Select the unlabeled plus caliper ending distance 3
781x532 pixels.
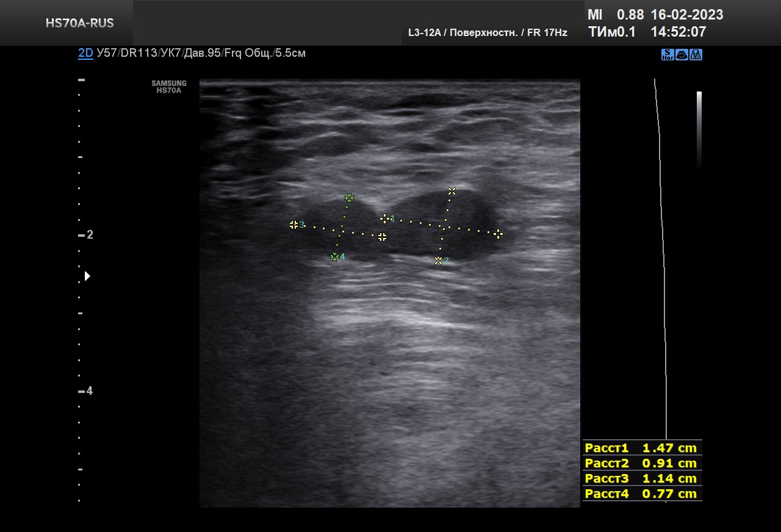(x=382, y=236)
